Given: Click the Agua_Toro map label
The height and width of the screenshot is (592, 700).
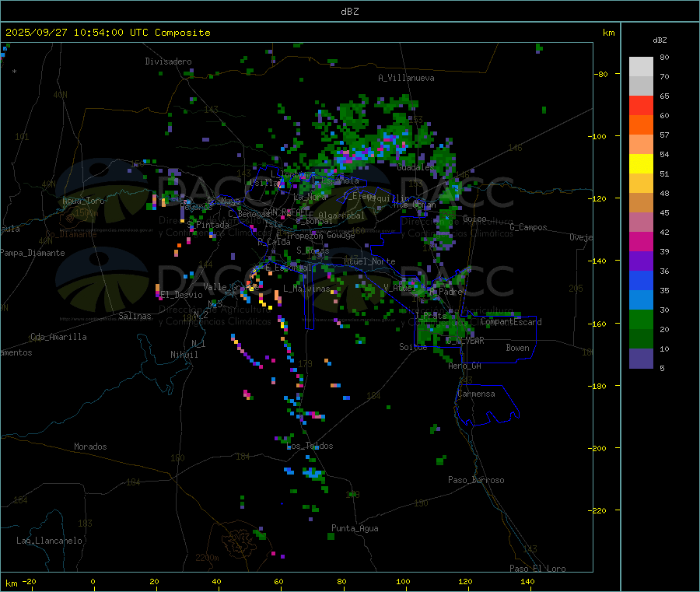Looking at the screenshot, I should [x=83, y=201].
